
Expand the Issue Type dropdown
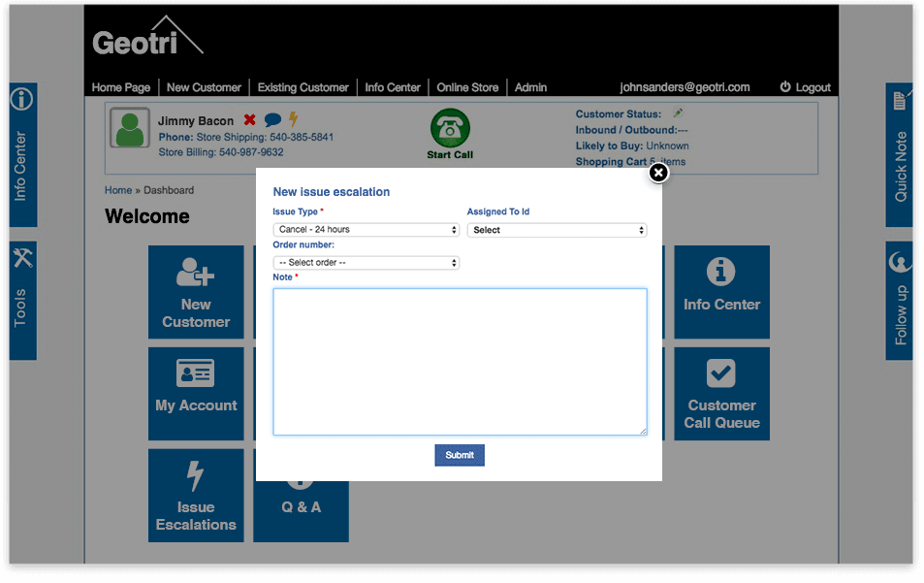366,229
